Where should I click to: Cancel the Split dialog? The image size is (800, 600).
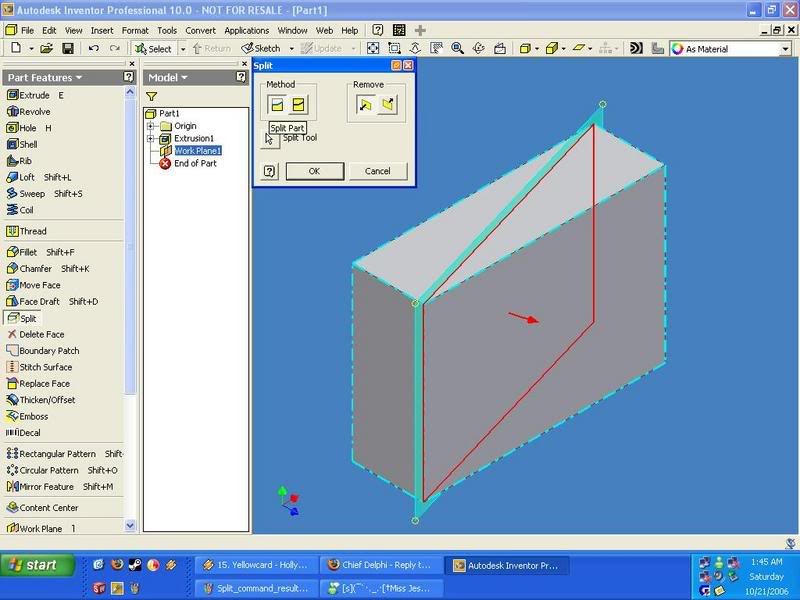[x=377, y=171]
